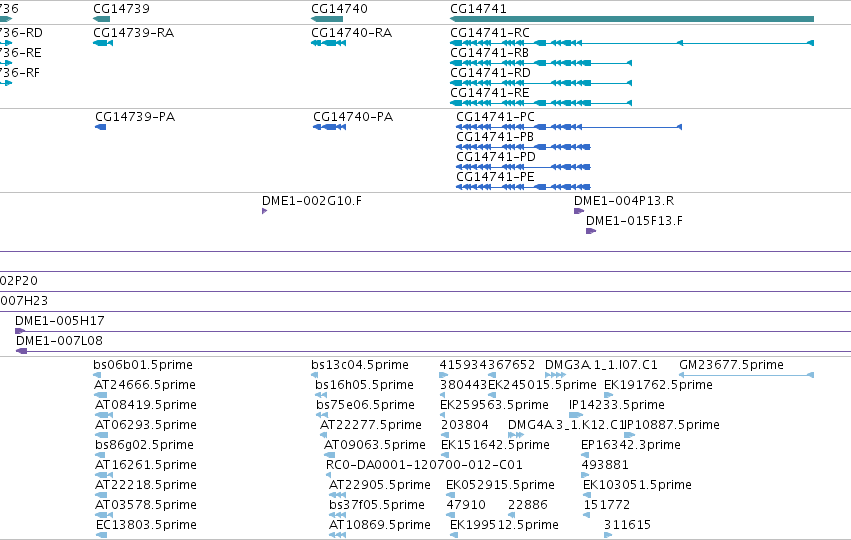Select the 311615 feature label

pyautogui.click(x=627, y=525)
